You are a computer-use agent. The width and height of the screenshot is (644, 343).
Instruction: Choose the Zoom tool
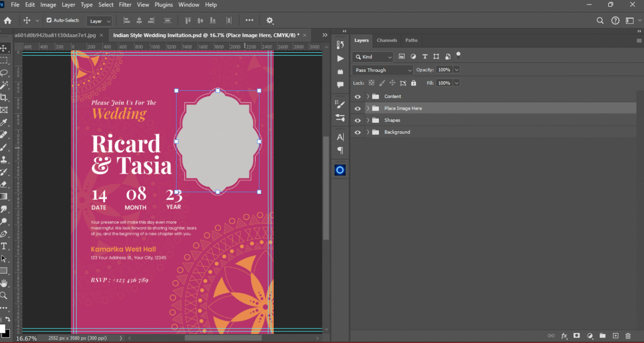coord(4,295)
